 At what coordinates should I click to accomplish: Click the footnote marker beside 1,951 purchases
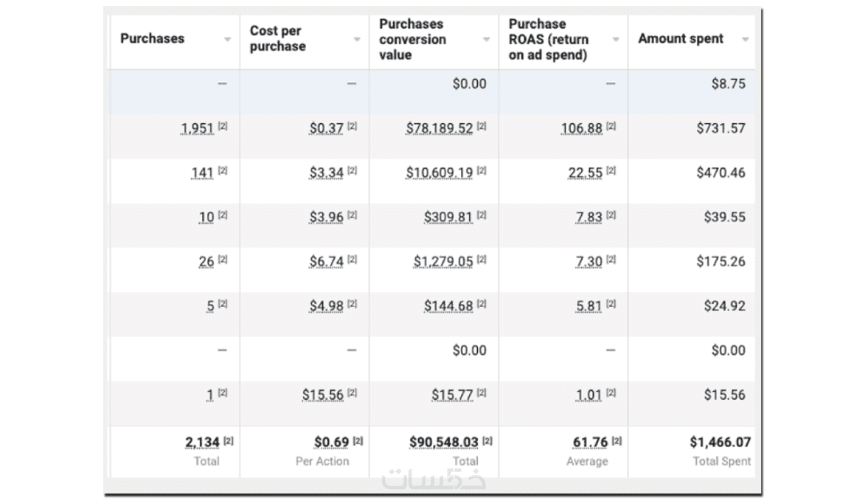(223, 127)
